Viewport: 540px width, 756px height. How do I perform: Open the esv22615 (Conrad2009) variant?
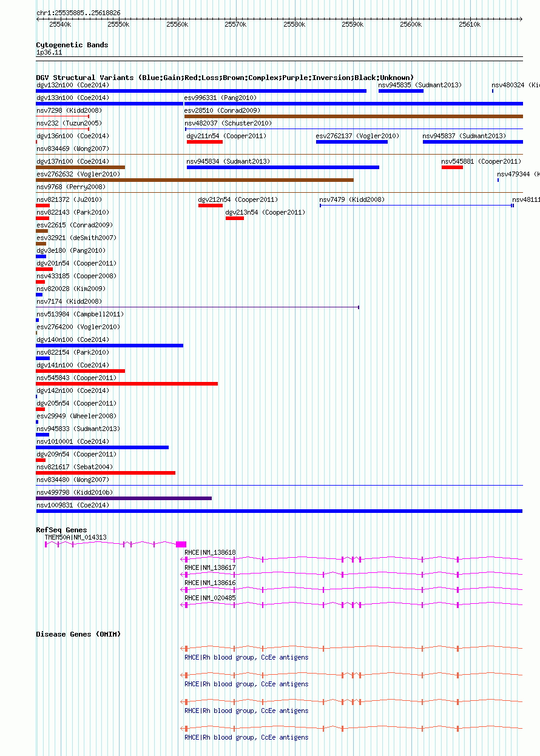point(42,231)
